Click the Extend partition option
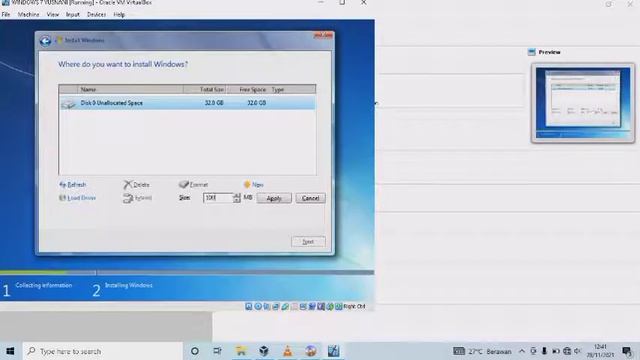 (138, 198)
